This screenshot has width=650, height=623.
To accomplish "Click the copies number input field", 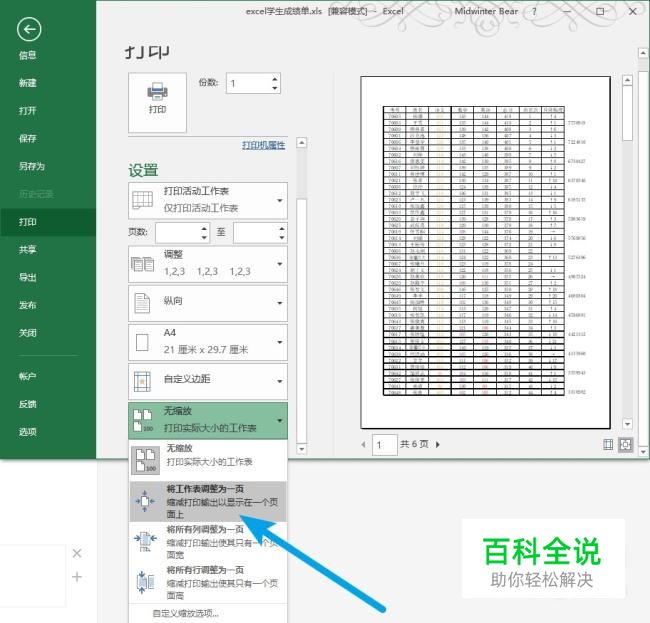I will point(248,83).
